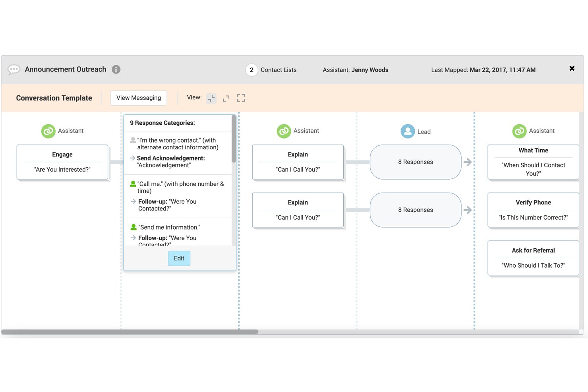
Task: Click the blue Lead avatar icon
Action: (408, 131)
